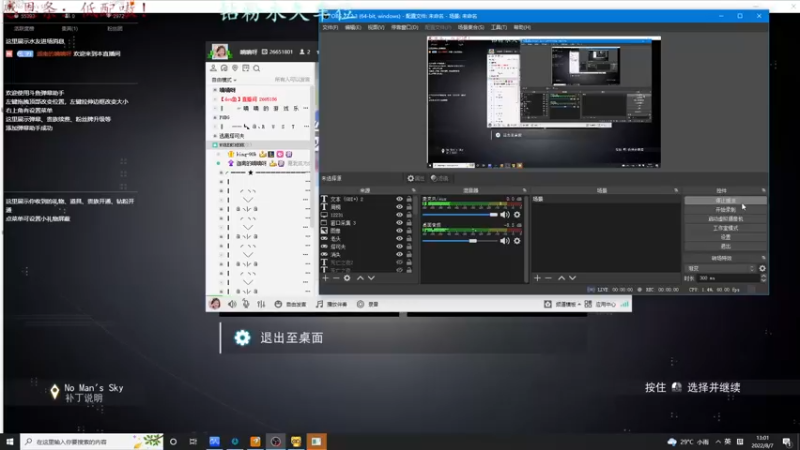
Task: Move source down with the down arrow
Action: pos(371,278)
